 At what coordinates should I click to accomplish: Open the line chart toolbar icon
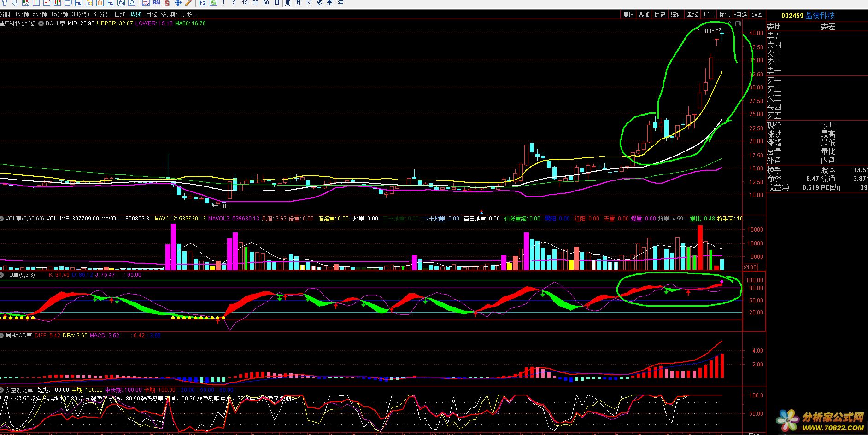click(47, 3)
